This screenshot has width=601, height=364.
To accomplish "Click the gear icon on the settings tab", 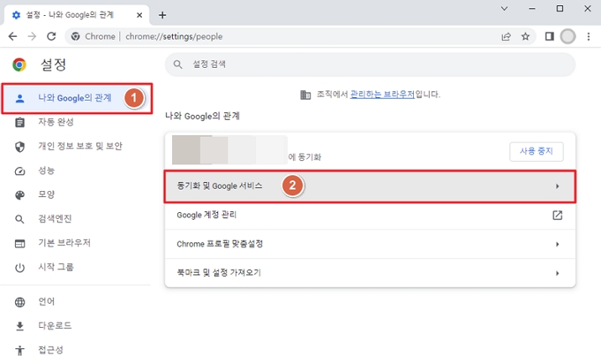I will [16, 15].
